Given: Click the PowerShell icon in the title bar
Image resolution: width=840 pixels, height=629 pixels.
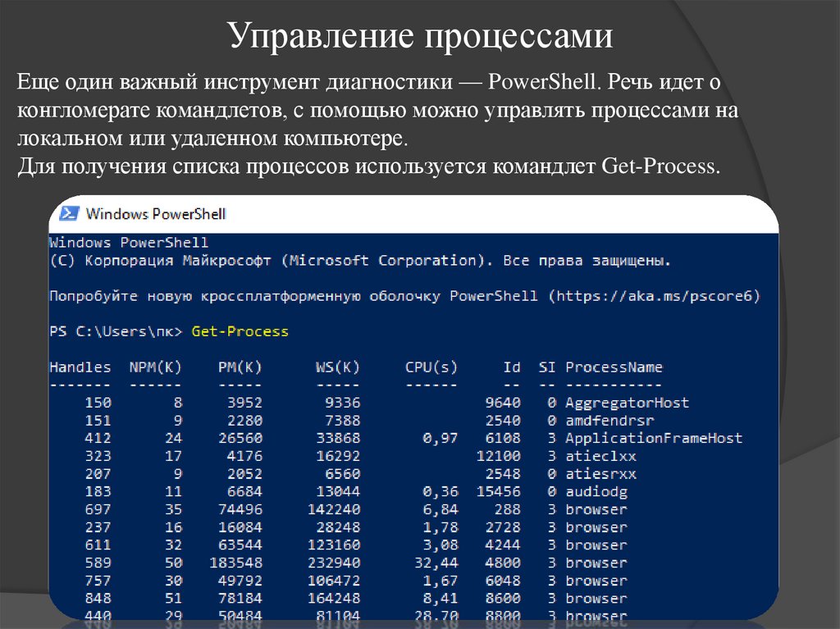Looking at the screenshot, I should (68, 213).
